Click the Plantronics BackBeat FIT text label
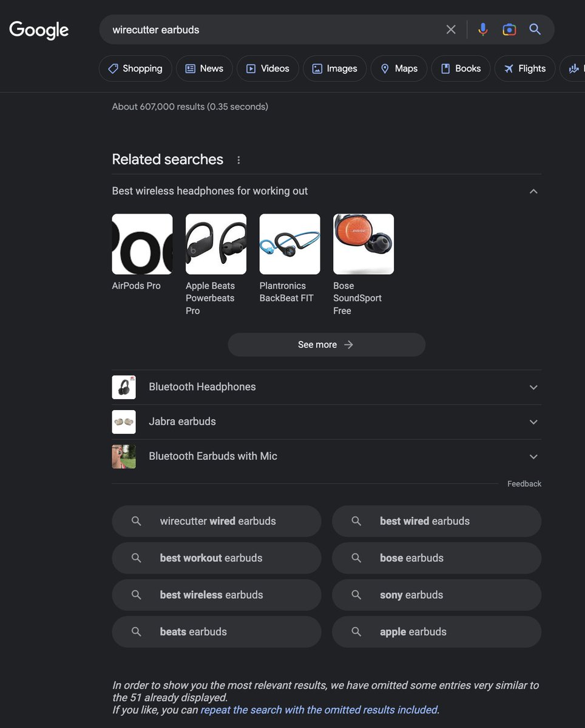This screenshot has width=585, height=728. click(286, 292)
